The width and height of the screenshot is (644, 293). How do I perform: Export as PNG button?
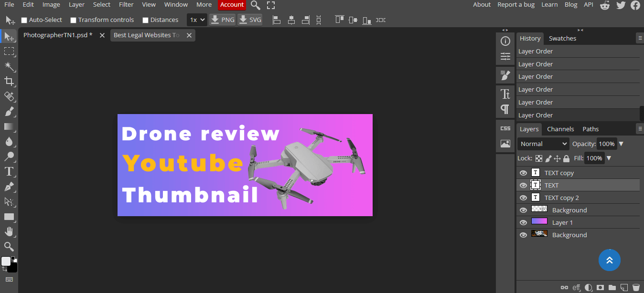pos(223,20)
